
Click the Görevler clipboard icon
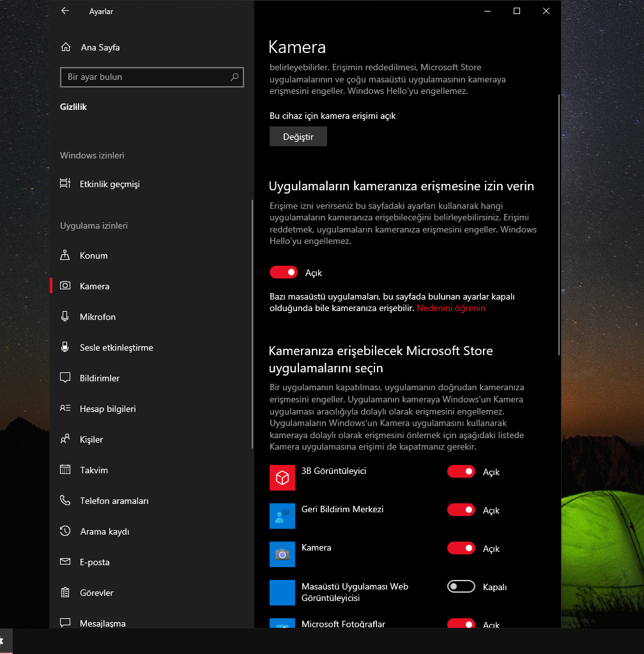pos(65,592)
